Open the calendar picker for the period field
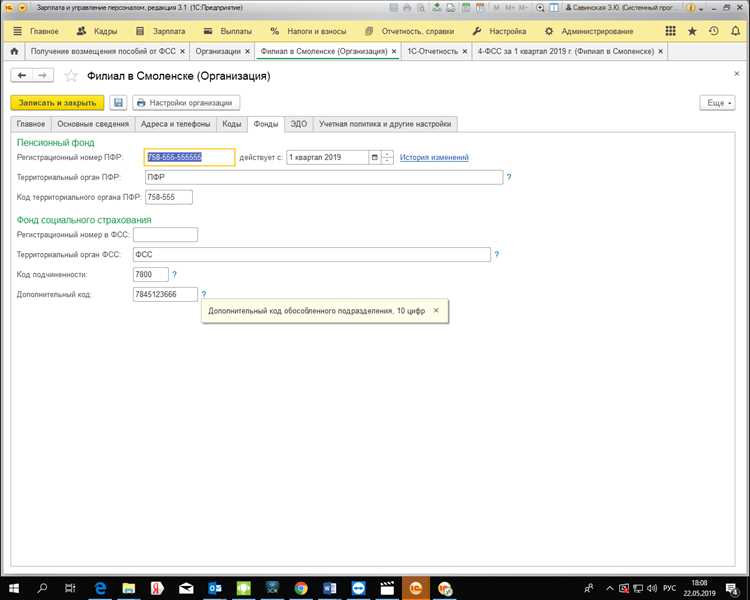Viewport: 750px width, 600px height. (x=375, y=157)
